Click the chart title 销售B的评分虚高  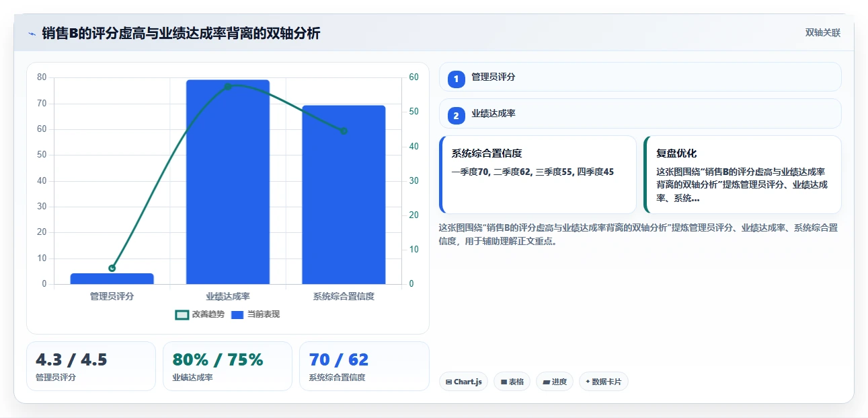coord(181,33)
